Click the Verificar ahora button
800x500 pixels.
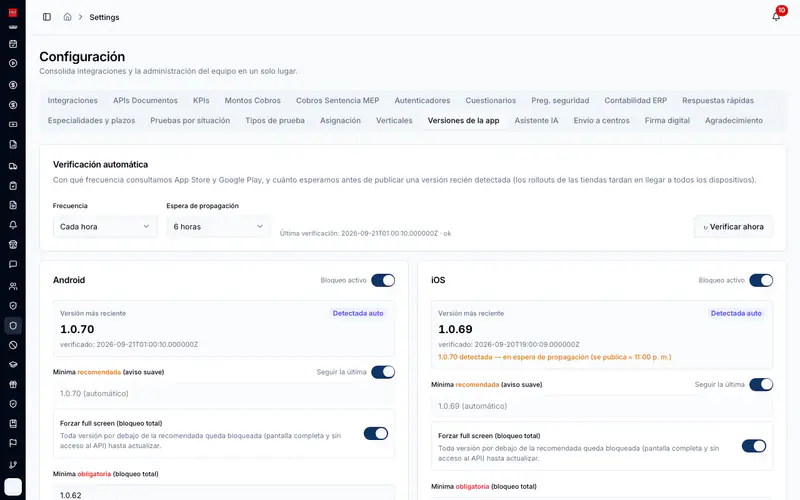coord(733,227)
